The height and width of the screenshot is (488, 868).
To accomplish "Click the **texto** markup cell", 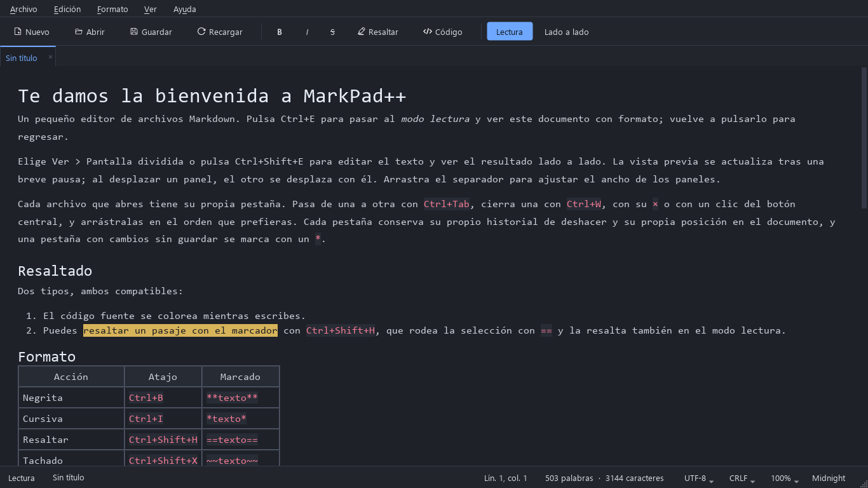I will point(241,398).
